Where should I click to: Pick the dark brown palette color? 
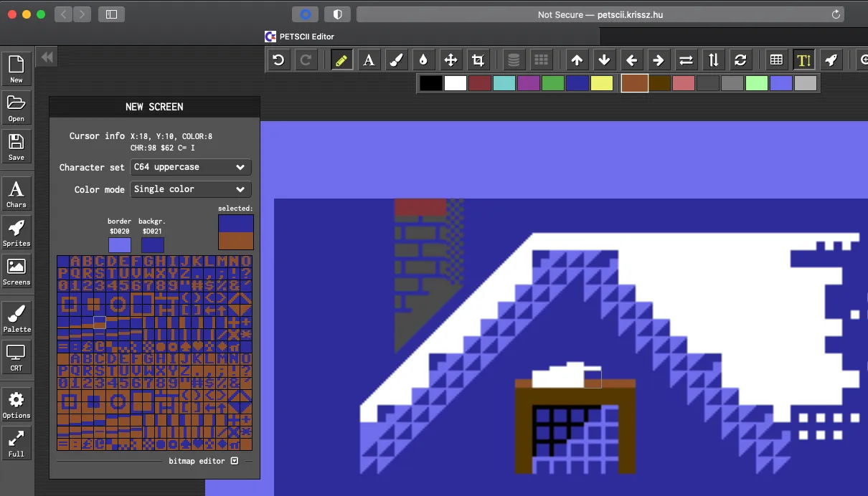pyautogui.click(x=659, y=83)
